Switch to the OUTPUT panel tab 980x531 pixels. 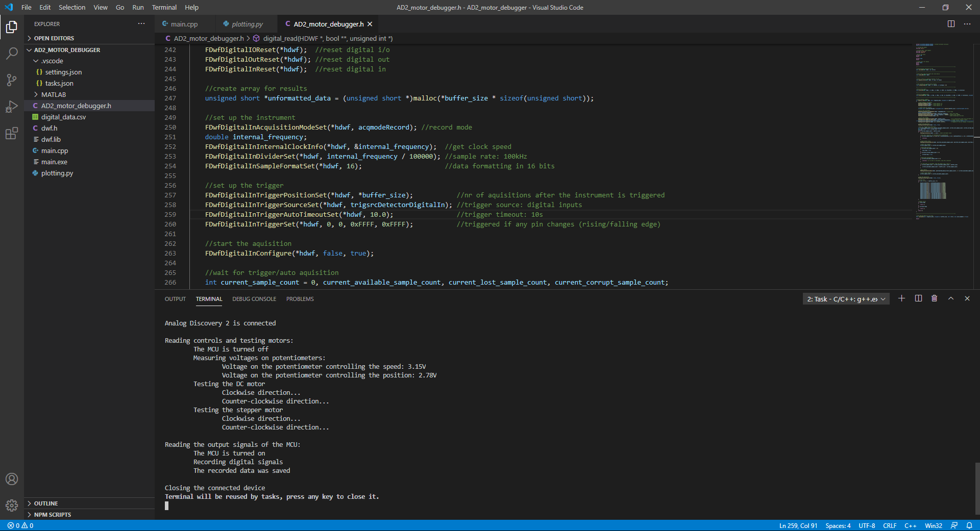175,299
